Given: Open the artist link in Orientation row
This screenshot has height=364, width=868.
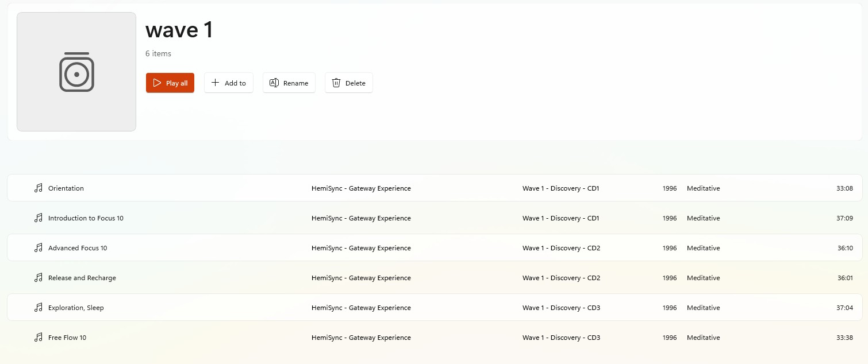Looking at the screenshot, I should (361, 188).
